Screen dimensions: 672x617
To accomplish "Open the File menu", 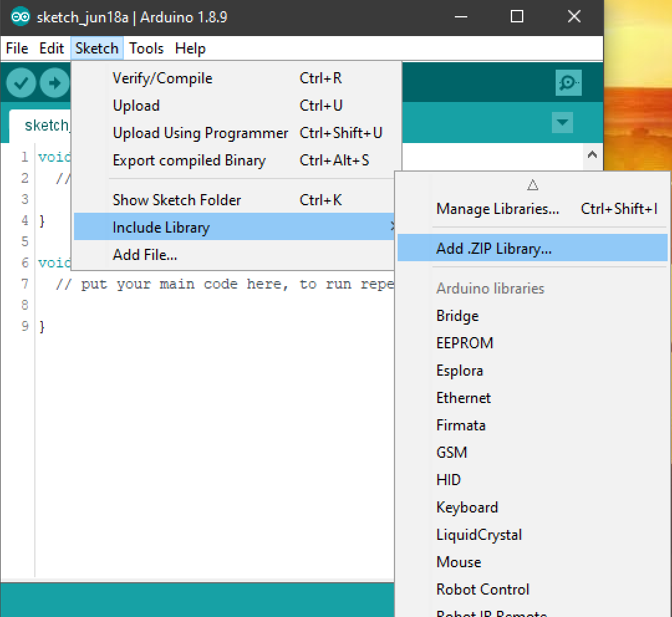I will coord(17,49).
